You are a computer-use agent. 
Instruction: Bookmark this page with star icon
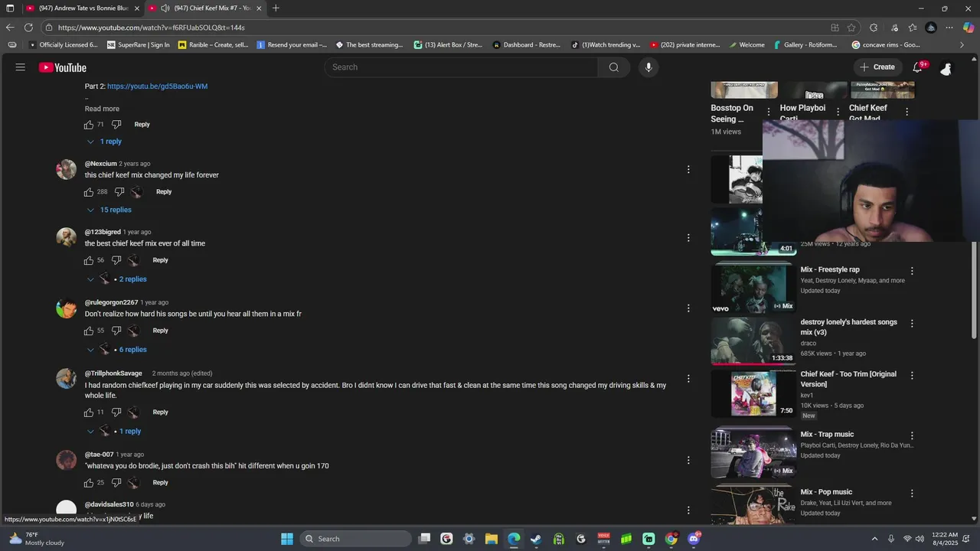[x=851, y=28]
